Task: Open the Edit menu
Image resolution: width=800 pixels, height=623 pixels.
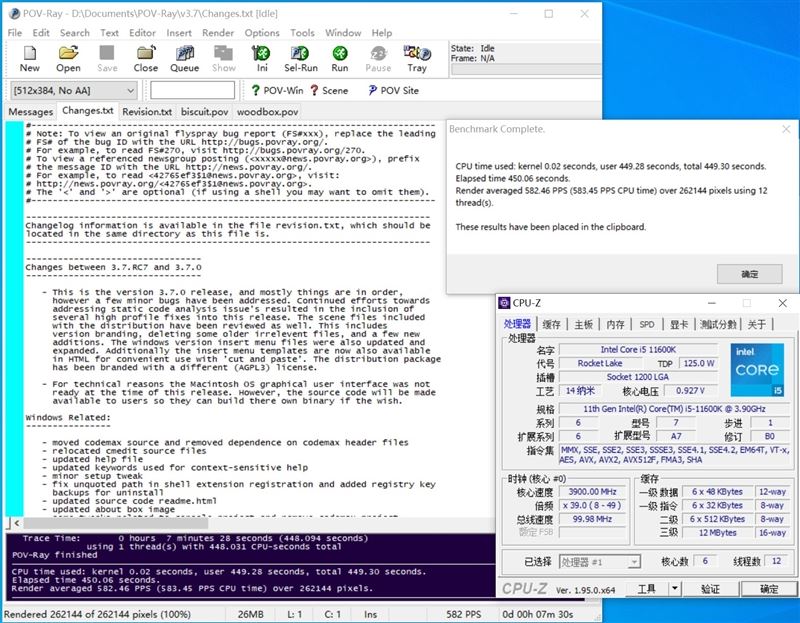Action: 41,33
